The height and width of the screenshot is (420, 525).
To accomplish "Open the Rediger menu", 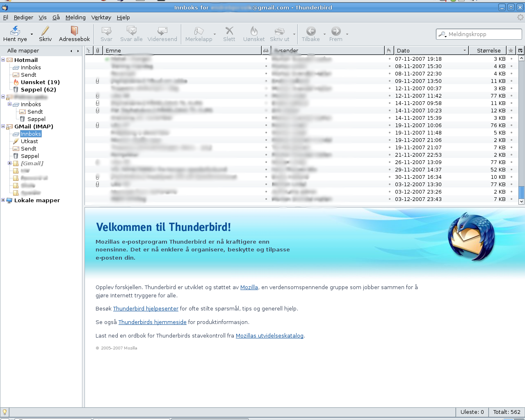I will pyautogui.click(x=23, y=17).
